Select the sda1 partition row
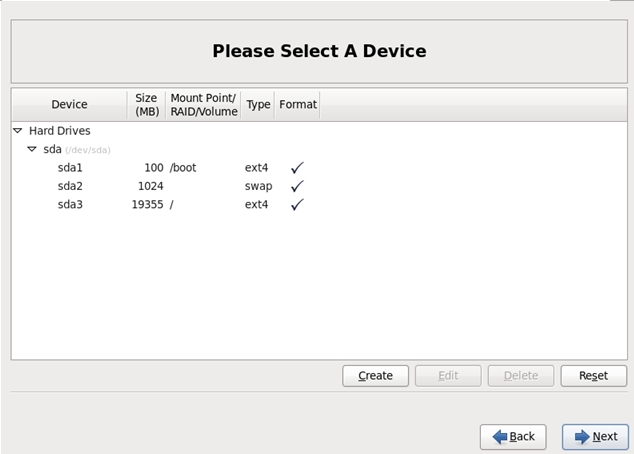Viewport: 634px width, 454px height. (x=319, y=168)
